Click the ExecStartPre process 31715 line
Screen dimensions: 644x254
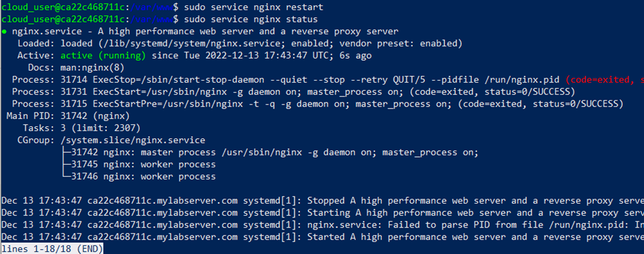point(318,104)
